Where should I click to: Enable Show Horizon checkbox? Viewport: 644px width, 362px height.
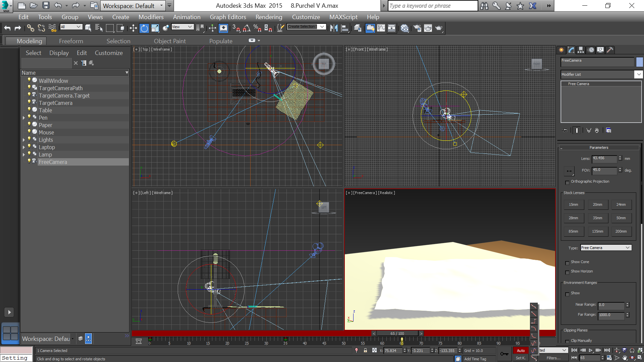point(568,272)
